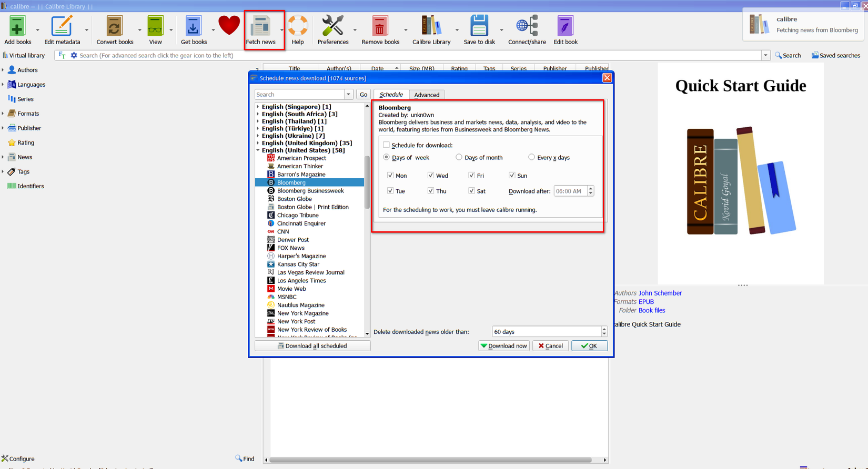
Task: Toggle the Sun checkbox
Action: (512, 175)
